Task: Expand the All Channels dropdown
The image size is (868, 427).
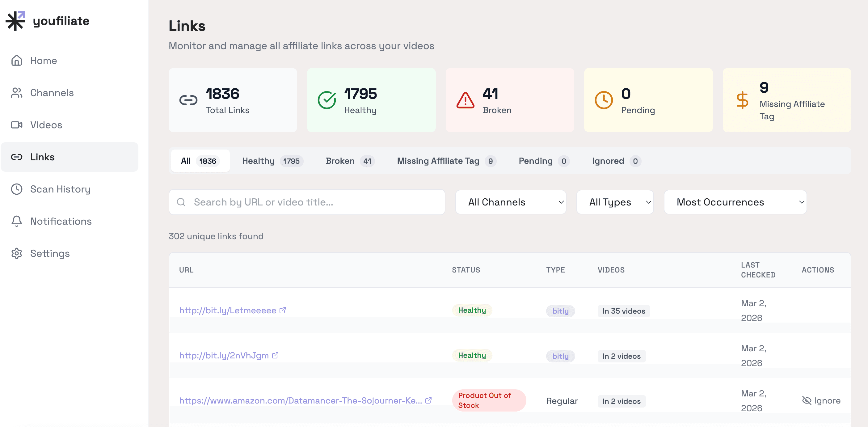Action: coord(510,202)
